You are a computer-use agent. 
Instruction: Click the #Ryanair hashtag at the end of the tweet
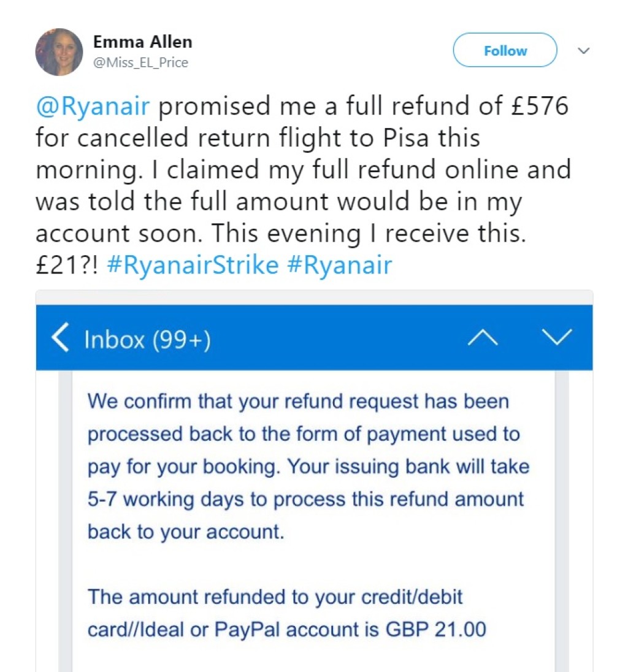(x=339, y=265)
